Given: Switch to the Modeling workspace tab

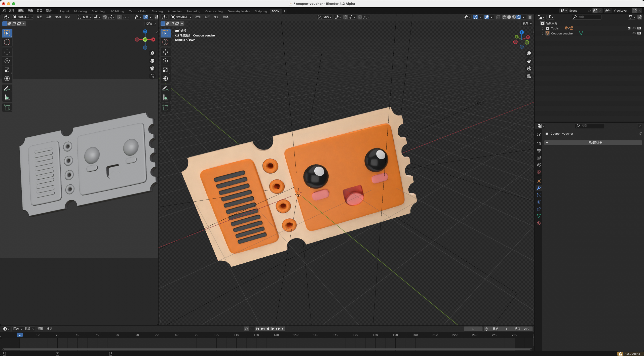Looking at the screenshot, I should [x=80, y=11].
